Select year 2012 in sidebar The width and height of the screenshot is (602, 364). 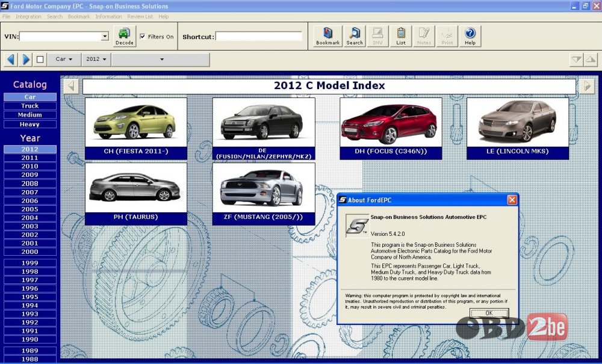pyautogui.click(x=30, y=149)
